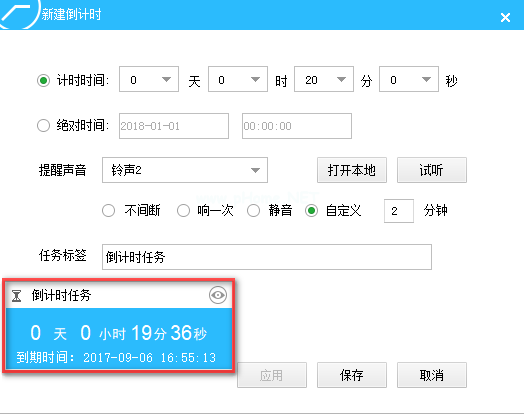
Task: Click the 提醒声音 label
Action: coord(62,170)
